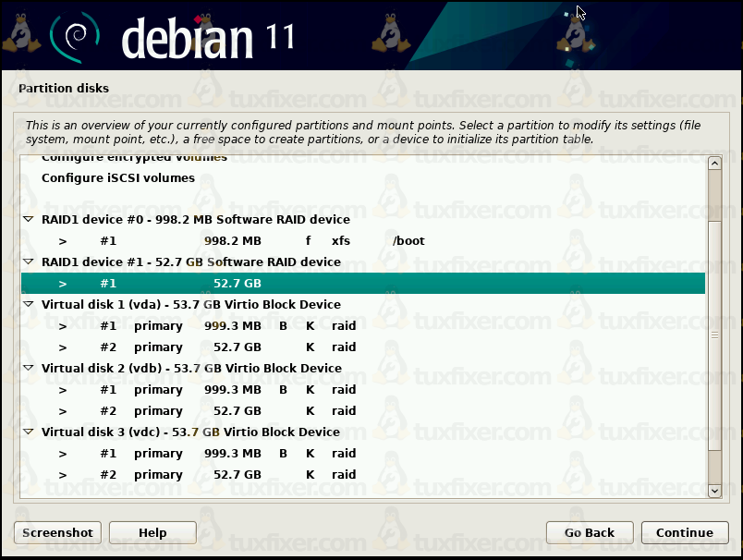Screen dimensions: 743x560
Task: Collapse Virtual disk 3 (vdc) triangle
Action: (28, 432)
